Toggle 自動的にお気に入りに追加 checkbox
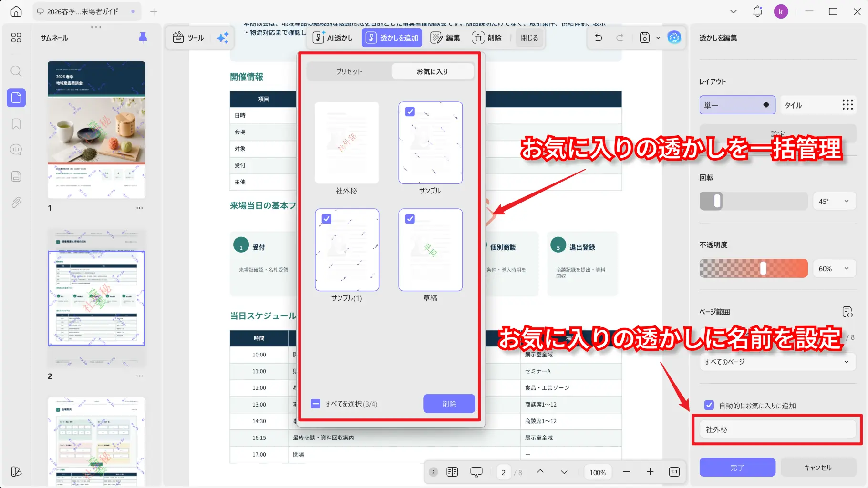Screen dimensions: 868x488 pos(709,406)
